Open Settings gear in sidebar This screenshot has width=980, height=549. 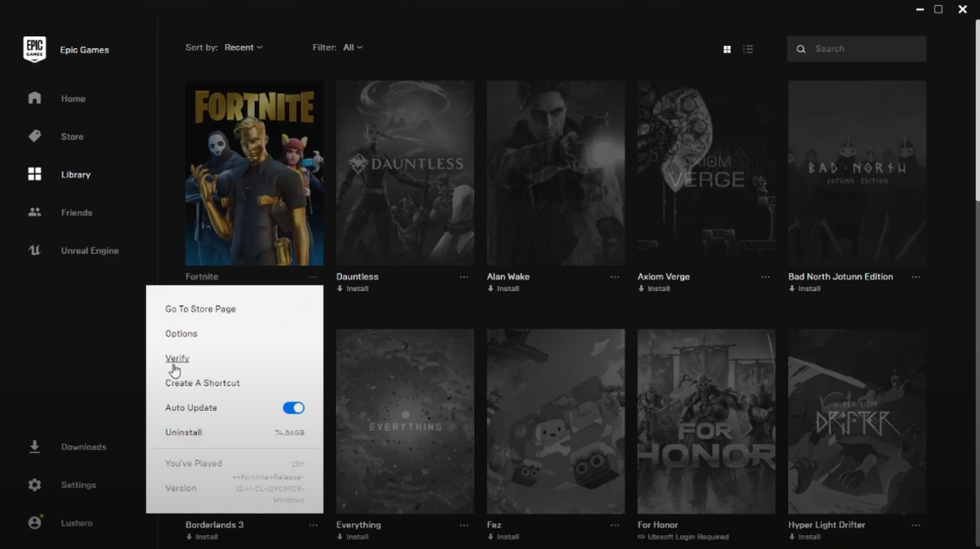tap(35, 485)
